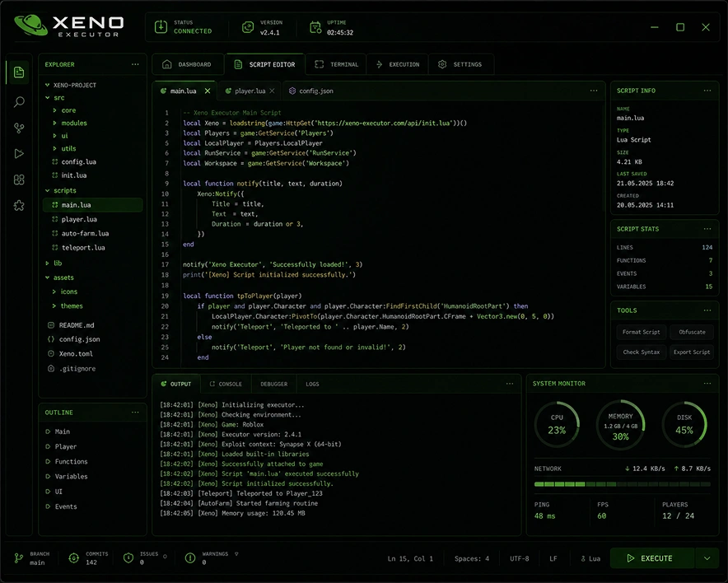Screen dimensions: 728x583
Task: Expand the utils folder
Action: tap(55, 148)
